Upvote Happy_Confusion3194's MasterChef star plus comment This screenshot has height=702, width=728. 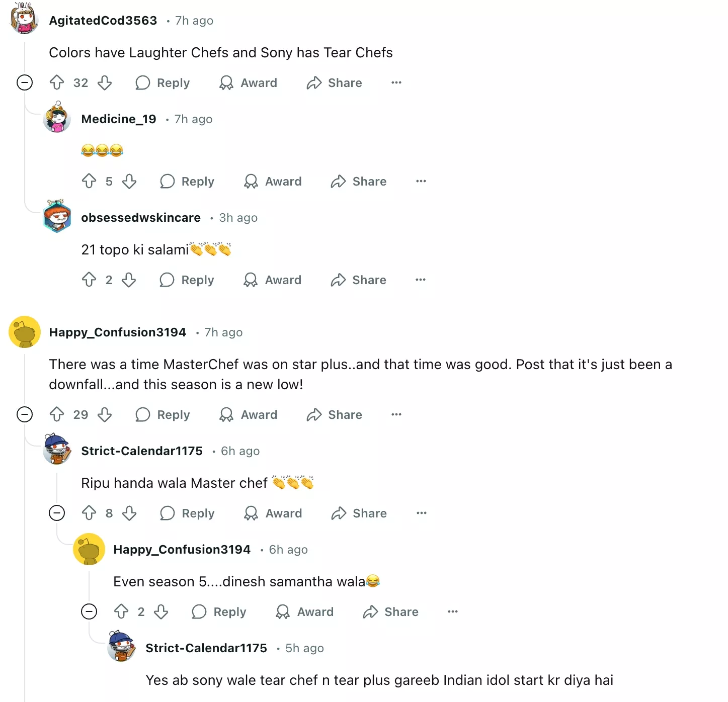coord(57,414)
